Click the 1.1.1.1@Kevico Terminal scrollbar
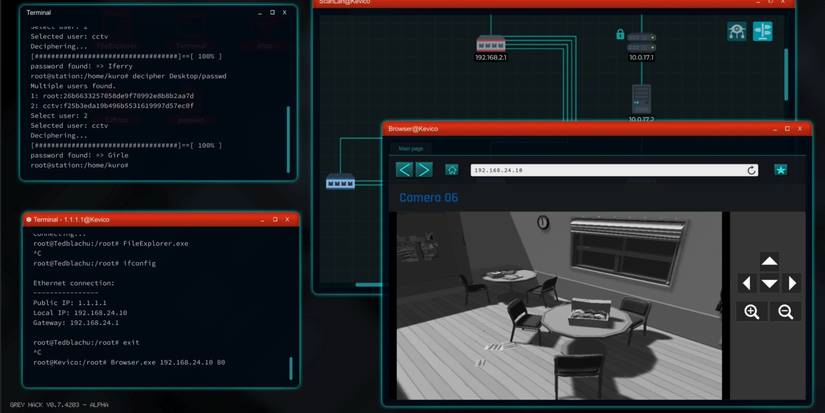This screenshot has width=825, height=413. point(290,368)
